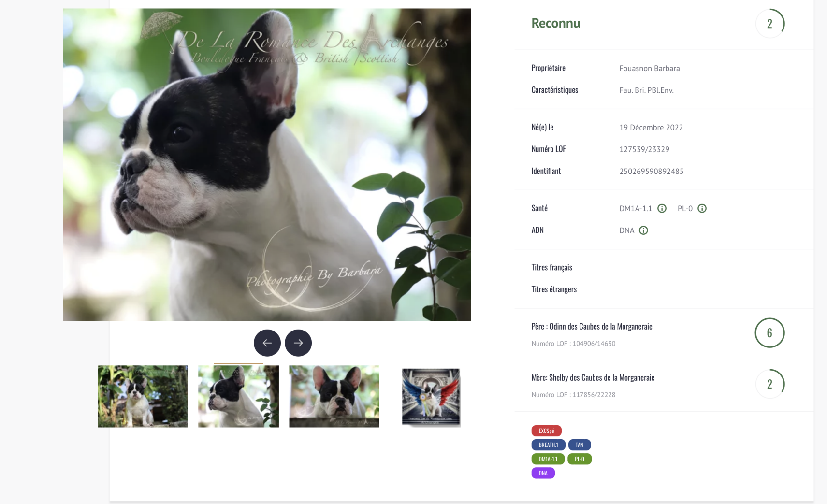Select the third thumbnail dog facing front
This screenshot has height=504, width=827.
tap(334, 396)
